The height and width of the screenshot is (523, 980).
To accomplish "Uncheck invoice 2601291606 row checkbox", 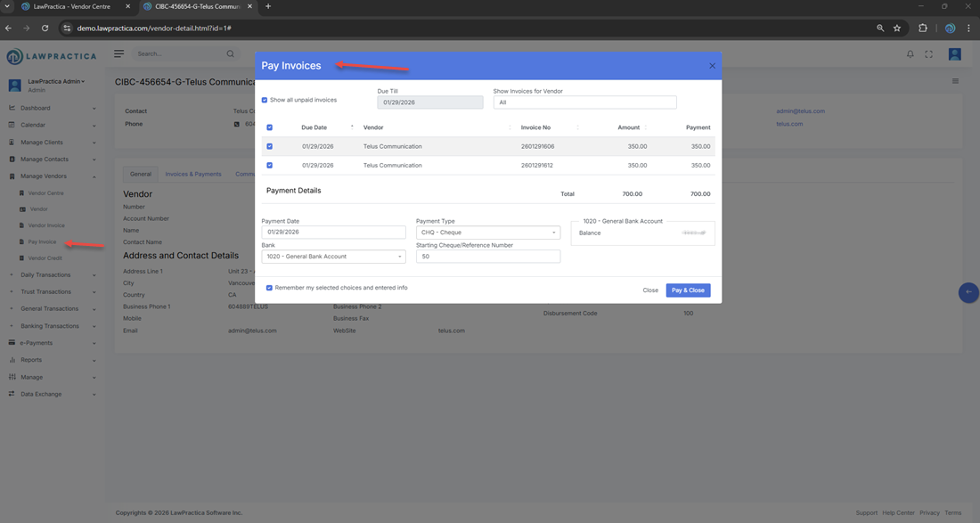I will point(269,146).
